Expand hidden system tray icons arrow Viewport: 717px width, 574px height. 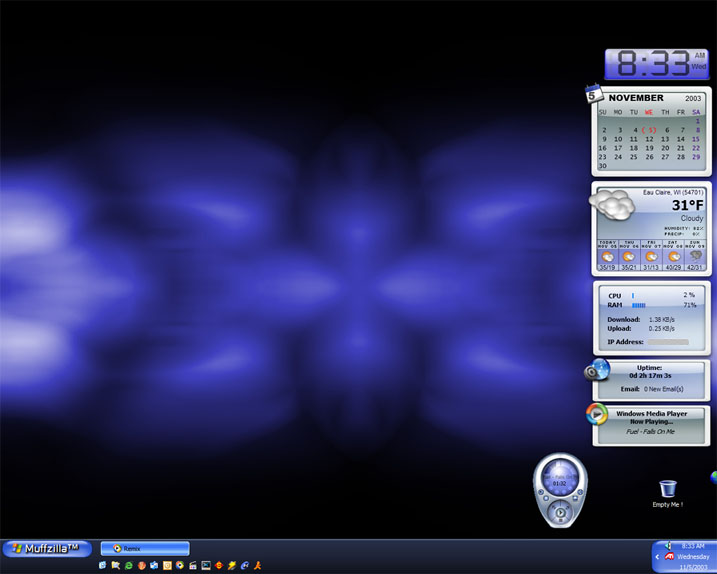pos(657,557)
